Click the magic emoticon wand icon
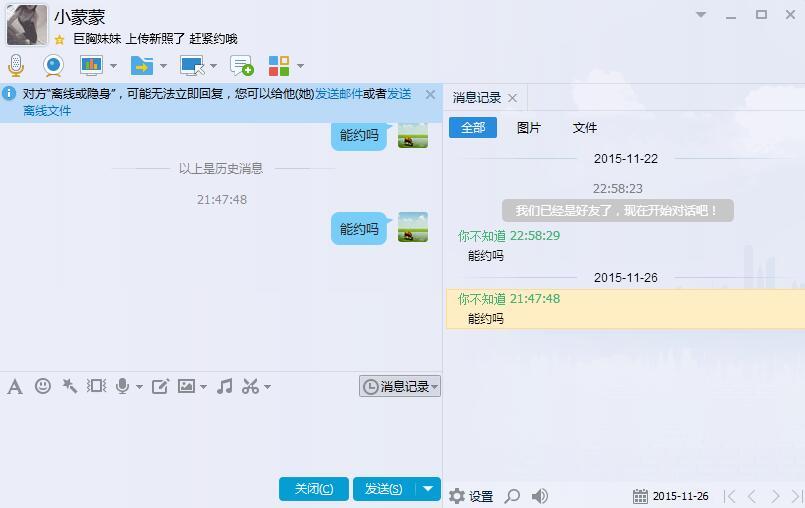This screenshot has width=805, height=508. pos(69,386)
